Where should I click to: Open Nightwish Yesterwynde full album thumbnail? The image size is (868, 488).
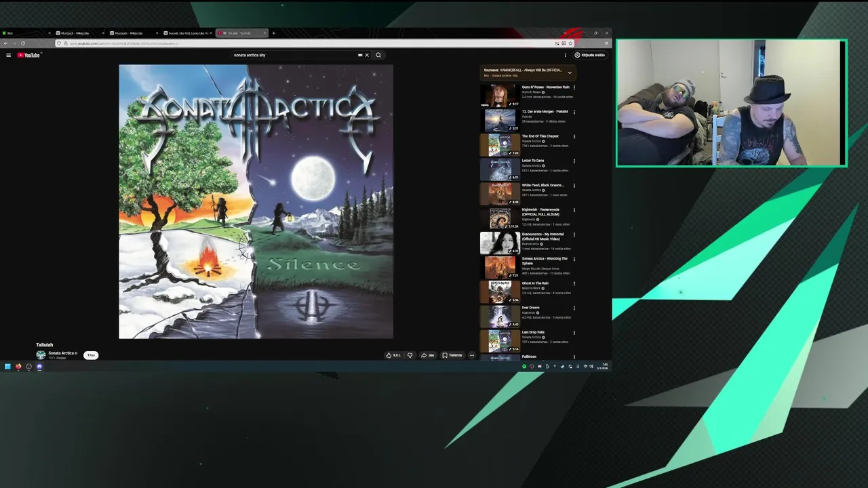coord(500,218)
